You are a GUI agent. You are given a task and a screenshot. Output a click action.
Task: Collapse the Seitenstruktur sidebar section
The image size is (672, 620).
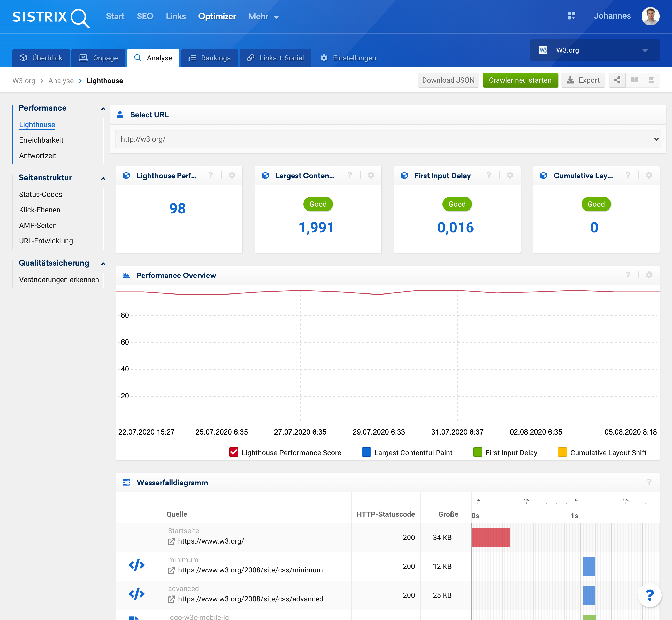(103, 178)
